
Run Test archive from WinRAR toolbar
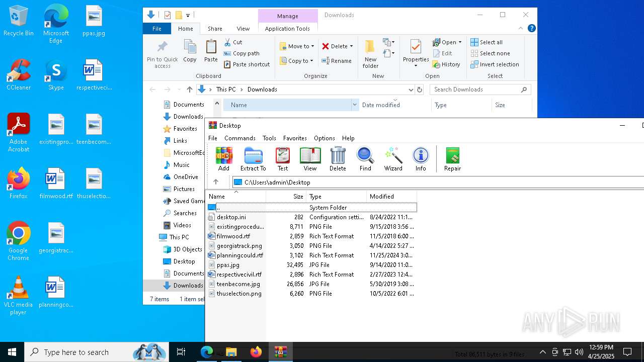tap(283, 159)
